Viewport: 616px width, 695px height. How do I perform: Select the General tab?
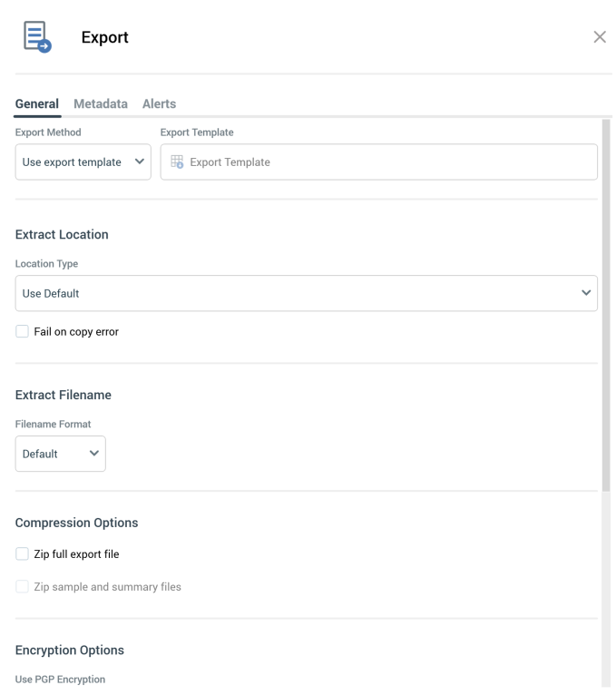coord(37,103)
